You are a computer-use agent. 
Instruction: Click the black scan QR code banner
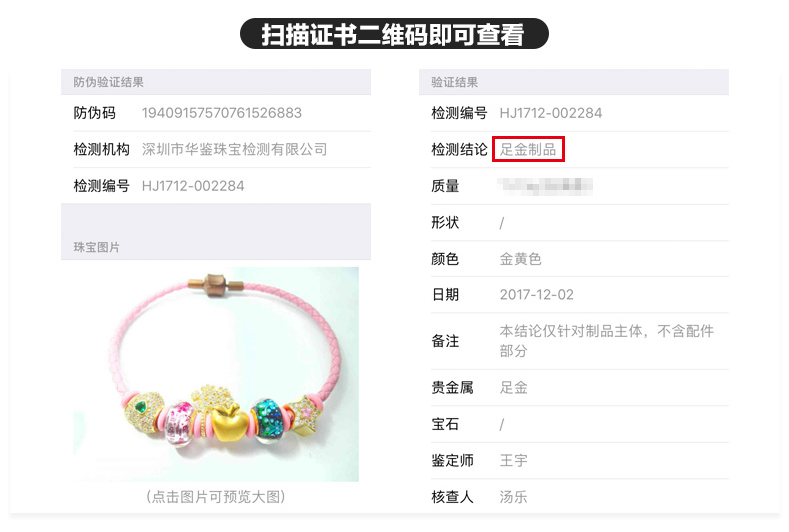394,34
